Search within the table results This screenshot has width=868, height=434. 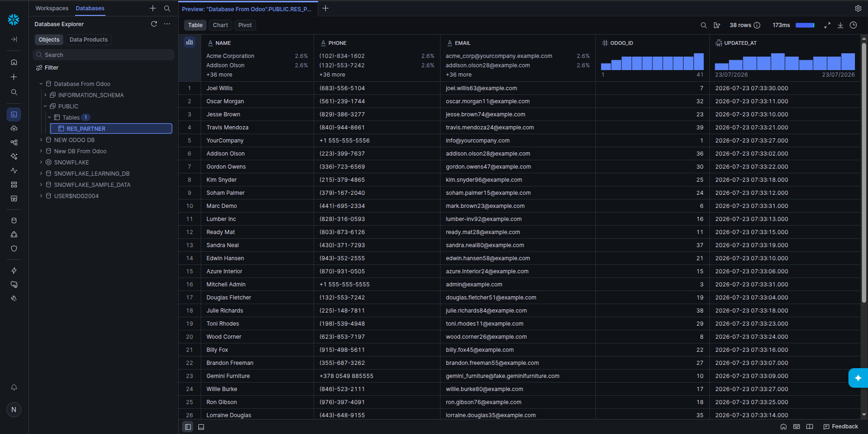(704, 25)
